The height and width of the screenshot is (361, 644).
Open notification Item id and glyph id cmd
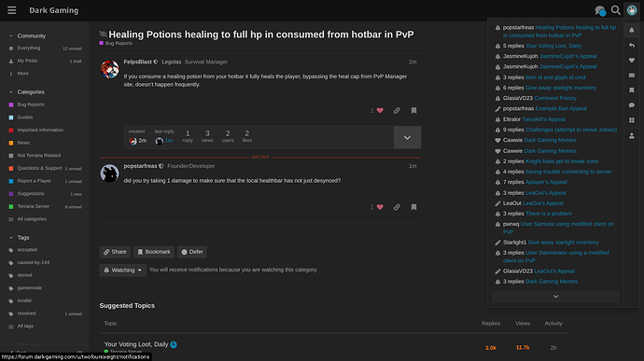click(555, 77)
